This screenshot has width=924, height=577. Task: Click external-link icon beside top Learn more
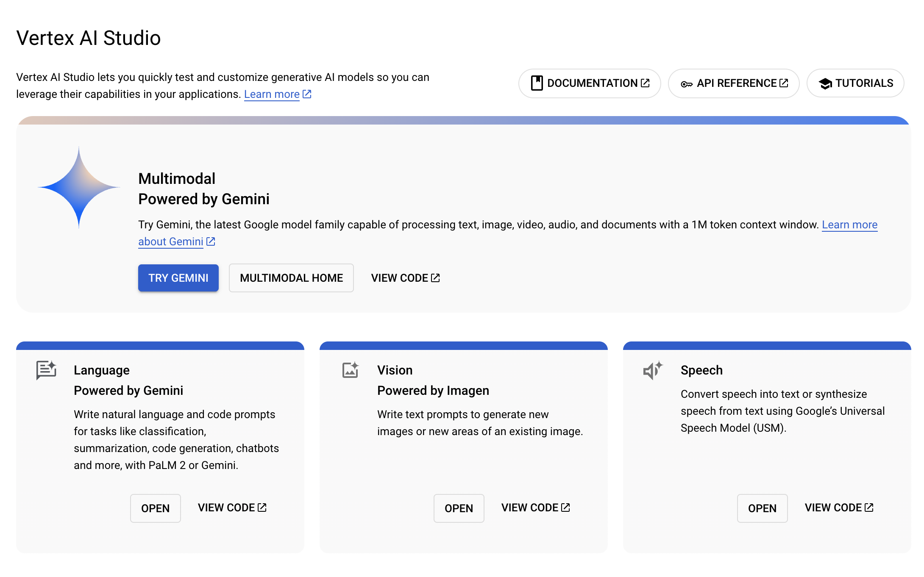pyautogui.click(x=307, y=94)
